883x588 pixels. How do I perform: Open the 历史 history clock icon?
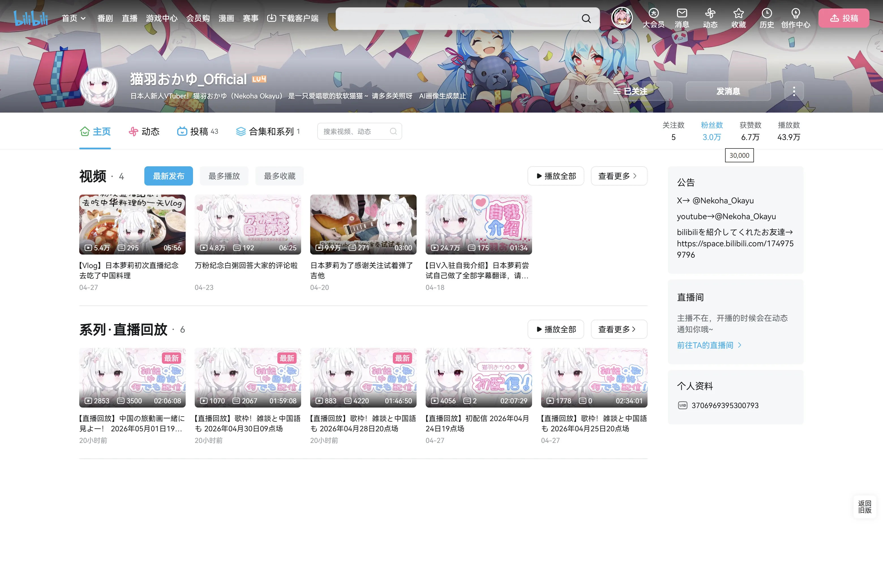click(x=767, y=18)
